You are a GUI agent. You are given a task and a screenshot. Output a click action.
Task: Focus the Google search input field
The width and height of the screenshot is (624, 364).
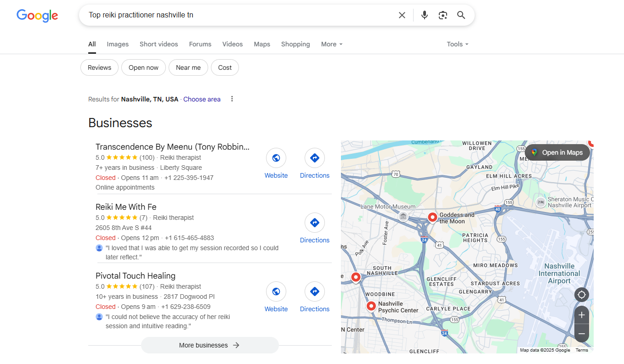coord(239,15)
